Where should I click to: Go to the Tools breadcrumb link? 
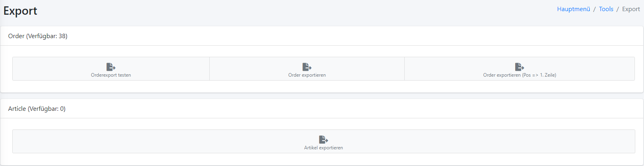(x=606, y=9)
